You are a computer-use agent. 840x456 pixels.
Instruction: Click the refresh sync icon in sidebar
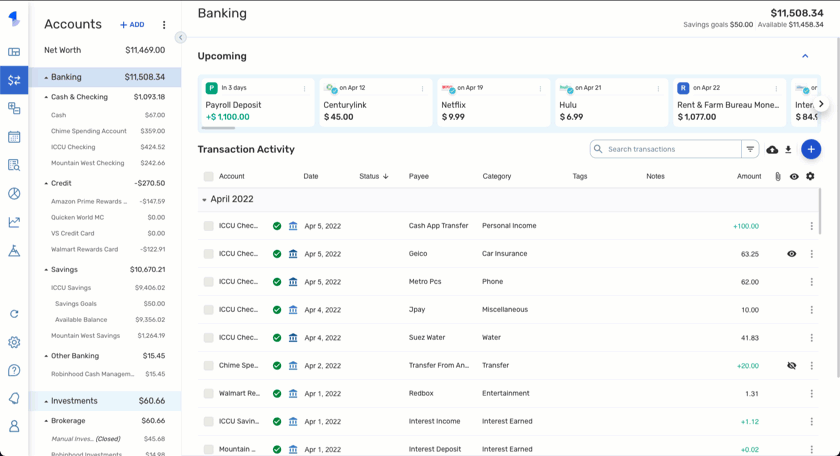pos(14,314)
